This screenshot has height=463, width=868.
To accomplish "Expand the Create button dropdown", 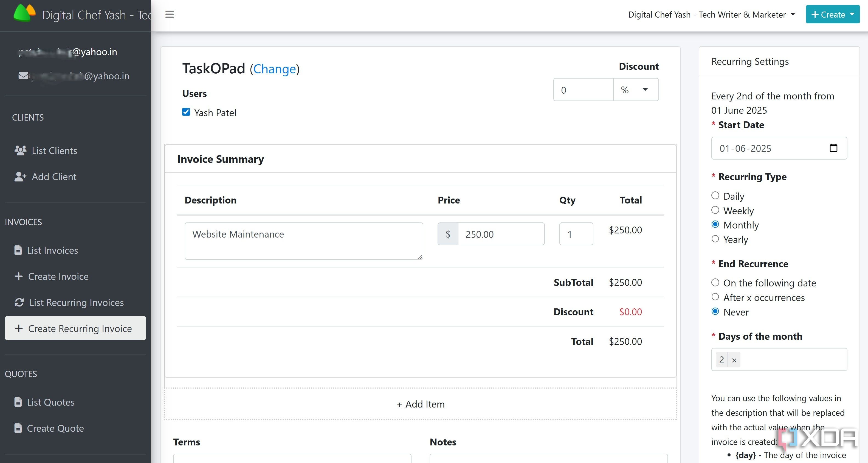I will coord(833,14).
